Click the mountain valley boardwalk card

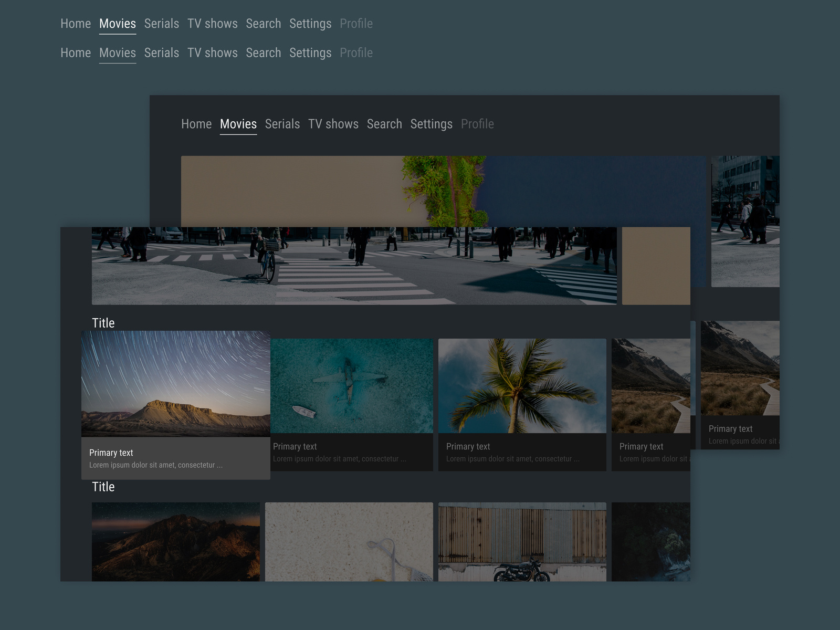click(651, 386)
